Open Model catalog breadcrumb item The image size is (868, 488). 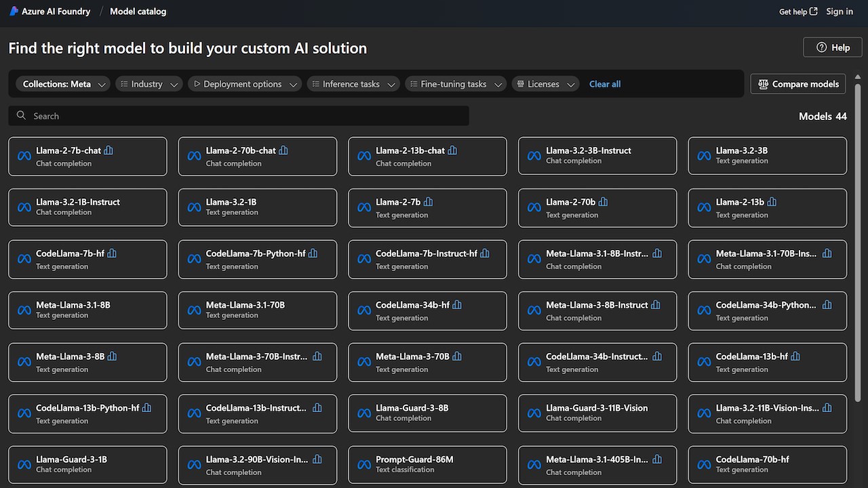pyautogui.click(x=138, y=12)
